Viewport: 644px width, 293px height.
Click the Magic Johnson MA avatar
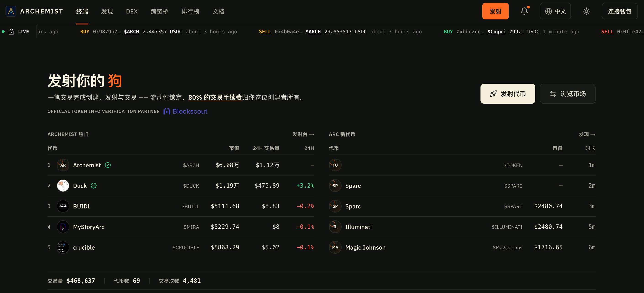335,247
